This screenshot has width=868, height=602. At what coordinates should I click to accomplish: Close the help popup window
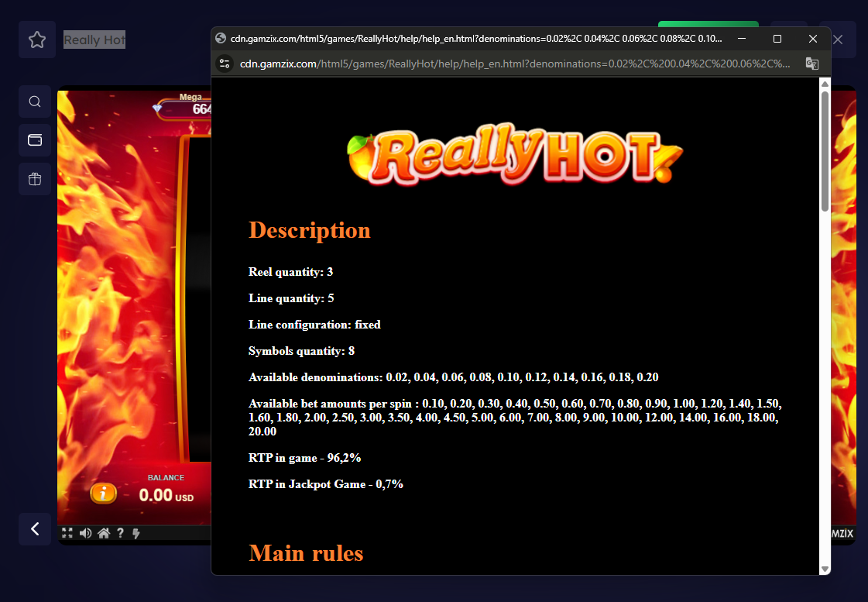coord(813,39)
